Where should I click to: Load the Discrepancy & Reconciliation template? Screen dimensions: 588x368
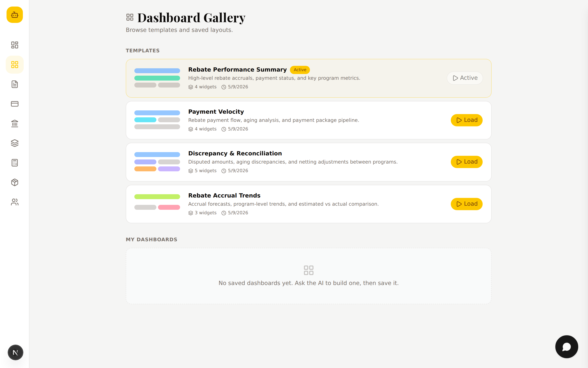pos(467,162)
